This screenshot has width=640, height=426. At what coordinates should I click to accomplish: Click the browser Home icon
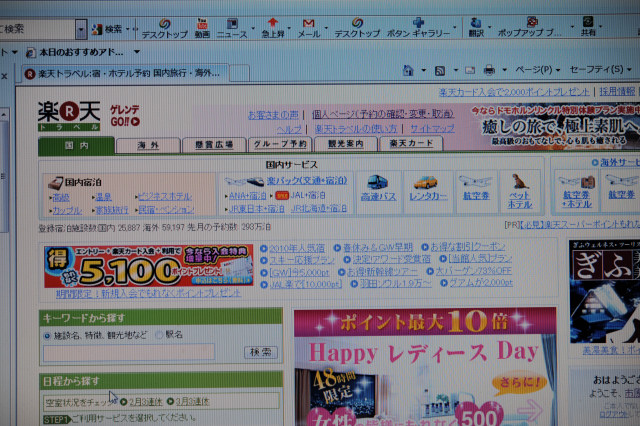(408, 71)
